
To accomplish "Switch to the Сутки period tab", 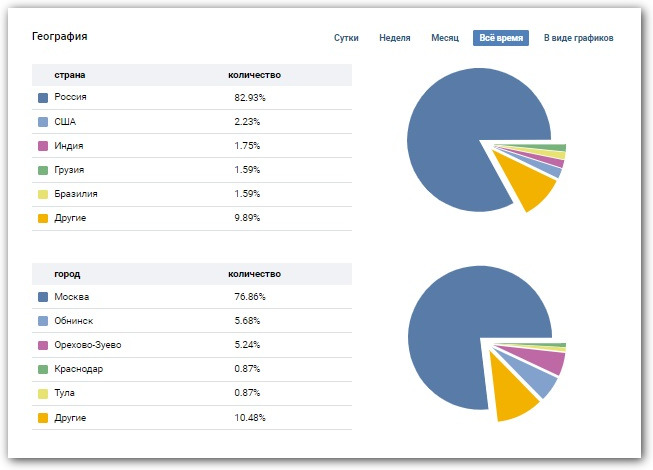I will 346,38.
